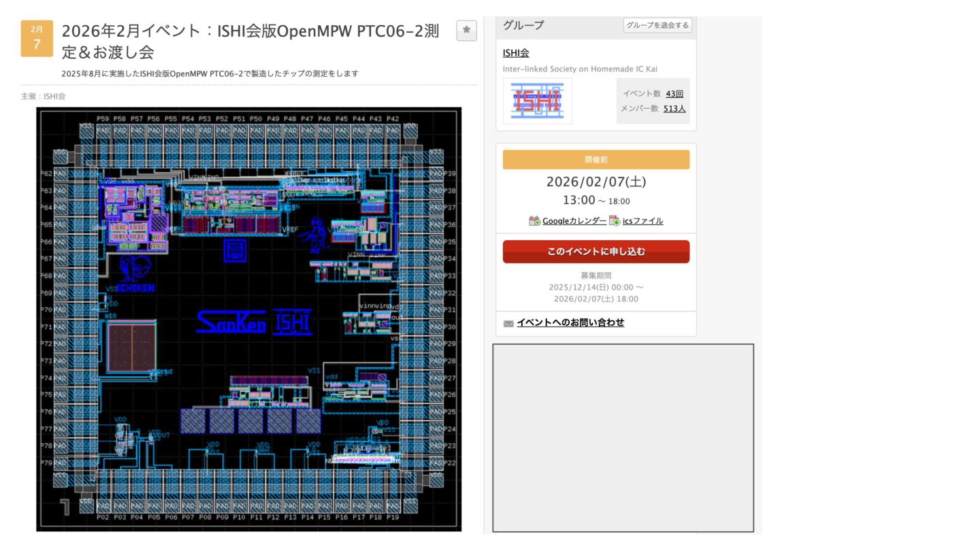
Task: Open the chip layout image
Action: [x=249, y=319]
